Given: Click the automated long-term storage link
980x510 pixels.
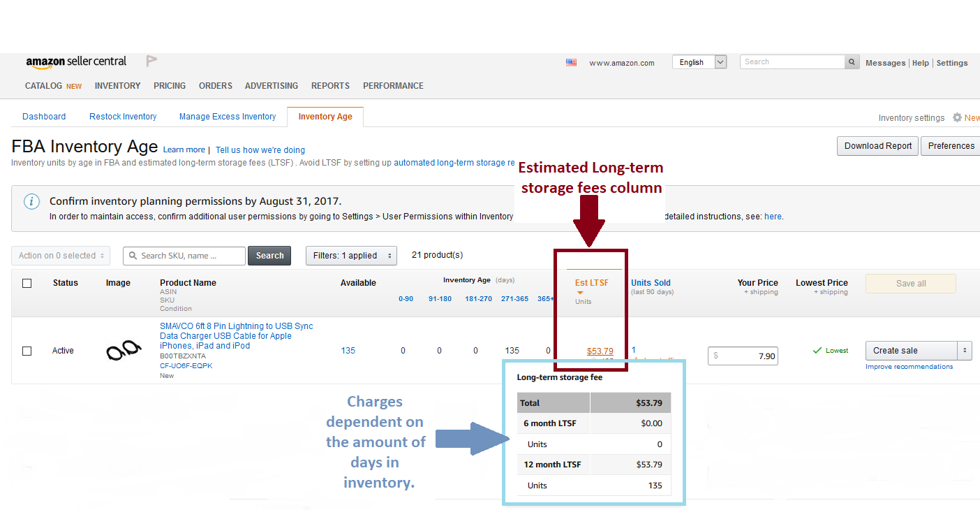Looking at the screenshot, I should (x=454, y=163).
